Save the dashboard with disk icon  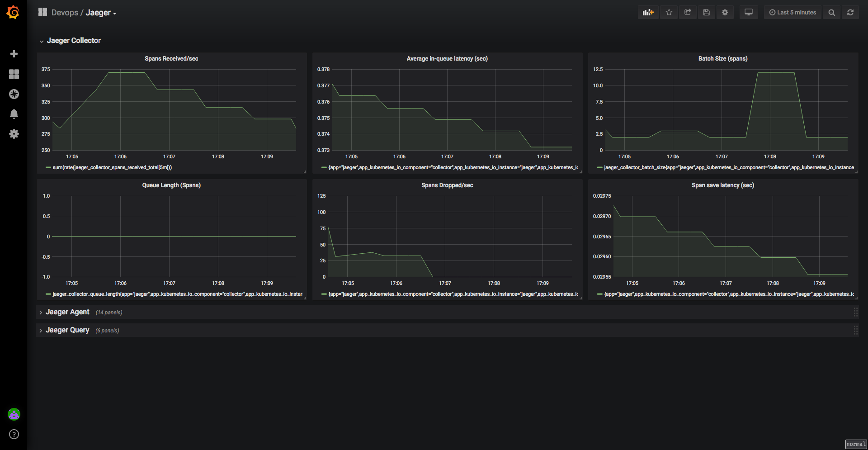[x=706, y=13]
